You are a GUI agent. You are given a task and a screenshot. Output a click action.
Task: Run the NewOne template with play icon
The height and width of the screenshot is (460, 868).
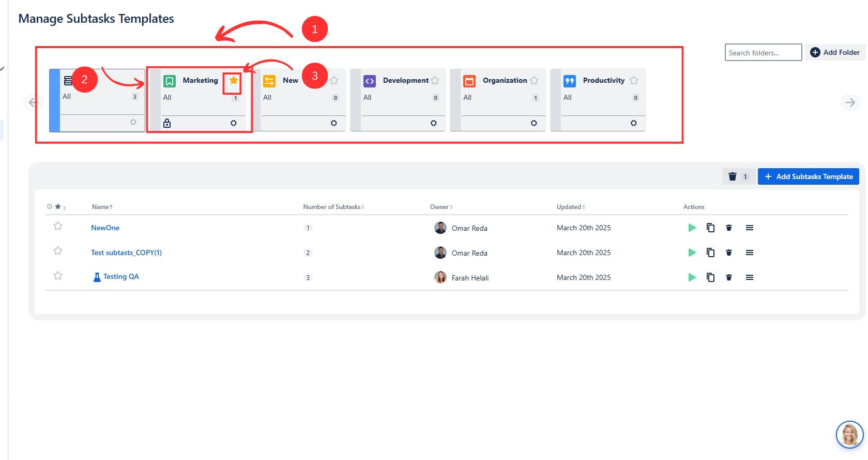click(x=692, y=228)
